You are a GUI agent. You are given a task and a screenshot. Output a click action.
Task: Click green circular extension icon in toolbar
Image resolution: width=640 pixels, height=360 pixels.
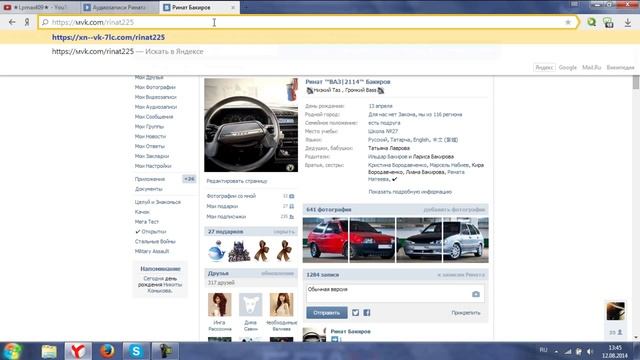point(591,22)
